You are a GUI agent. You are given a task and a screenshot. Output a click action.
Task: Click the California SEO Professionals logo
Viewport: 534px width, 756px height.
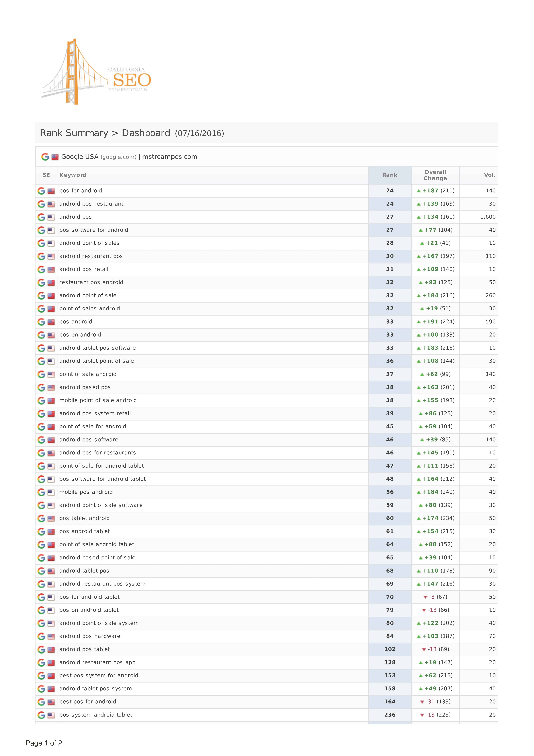click(x=96, y=72)
